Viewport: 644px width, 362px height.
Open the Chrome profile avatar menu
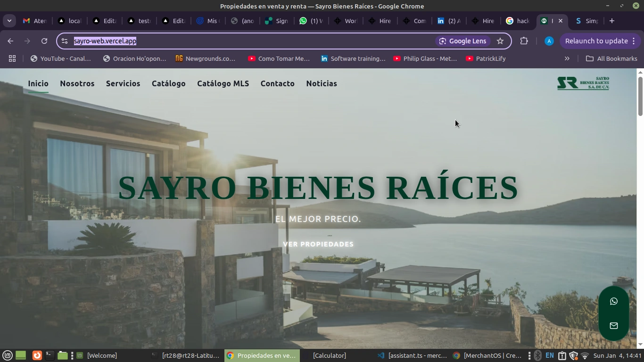coord(549,41)
